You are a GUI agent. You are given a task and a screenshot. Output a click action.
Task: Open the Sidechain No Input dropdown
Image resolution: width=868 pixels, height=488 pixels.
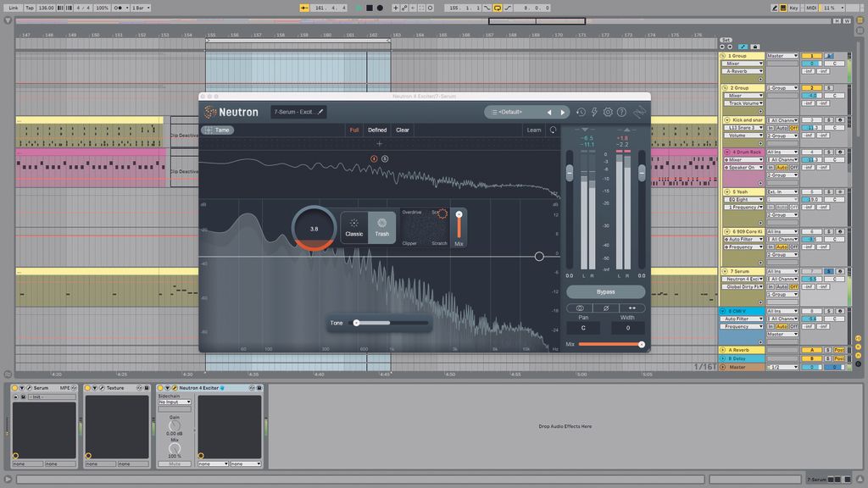click(174, 402)
